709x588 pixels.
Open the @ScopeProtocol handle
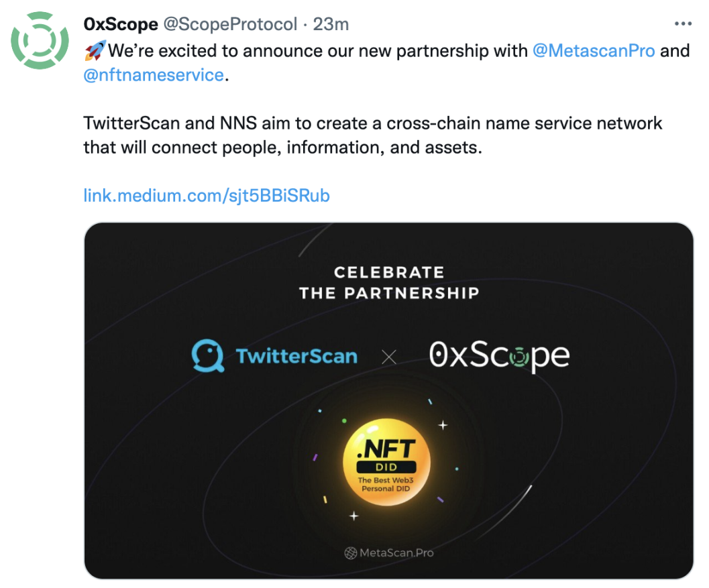point(230,24)
